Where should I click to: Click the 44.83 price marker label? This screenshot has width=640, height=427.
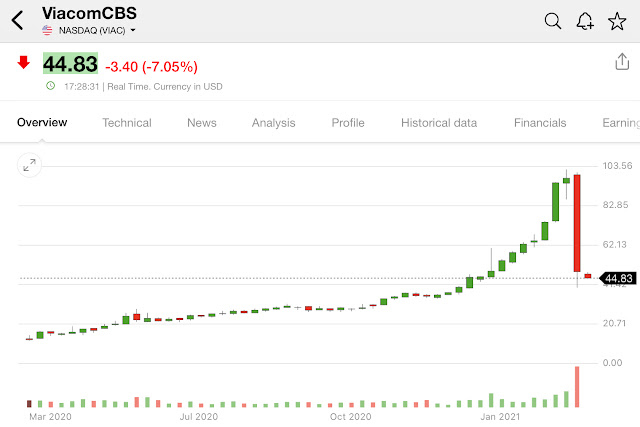point(618,278)
